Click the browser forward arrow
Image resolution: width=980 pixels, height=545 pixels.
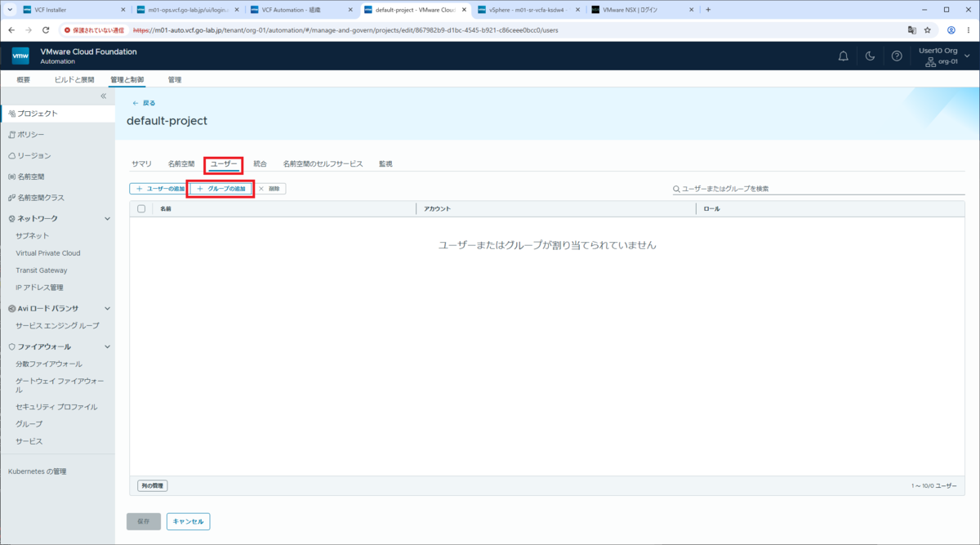[x=29, y=29]
